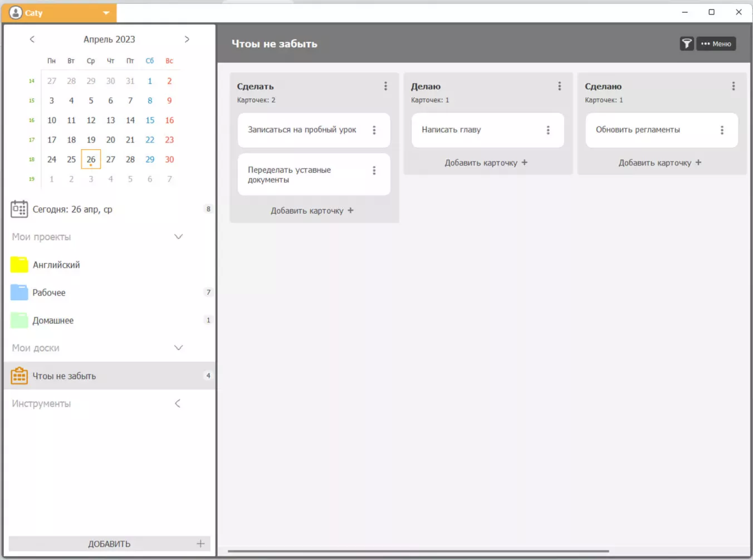The width and height of the screenshot is (753, 560).
Task: Collapse the Мои доски section
Action: pyautogui.click(x=178, y=348)
